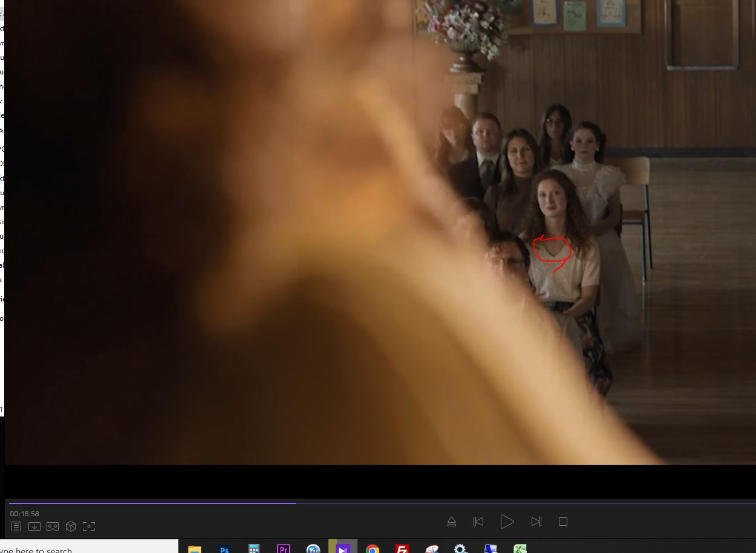Click the download-to-screen icon below the timestamp
This screenshot has height=553, width=756.
(x=34, y=526)
